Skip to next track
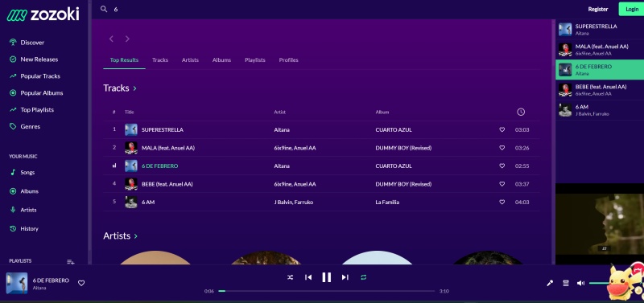 pyautogui.click(x=345, y=277)
